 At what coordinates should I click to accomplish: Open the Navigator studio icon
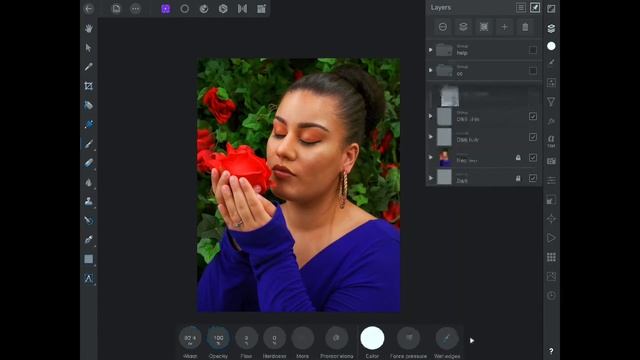point(551,219)
